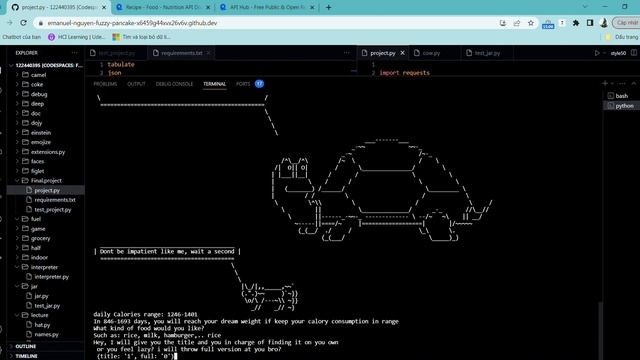Screen dimensions: 640x360
Task: Open the terminal launch profile dropdown arrow
Action: pyautogui.click(x=612, y=84)
